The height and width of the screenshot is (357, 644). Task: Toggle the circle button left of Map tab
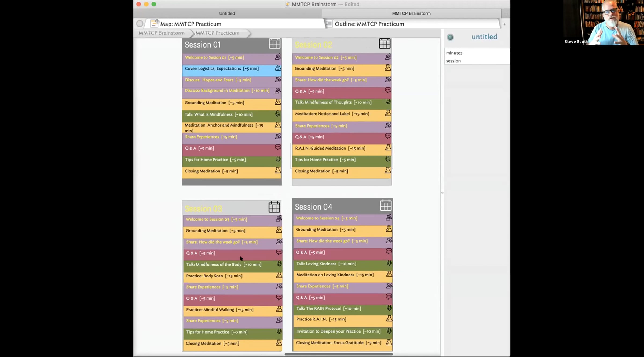point(140,24)
